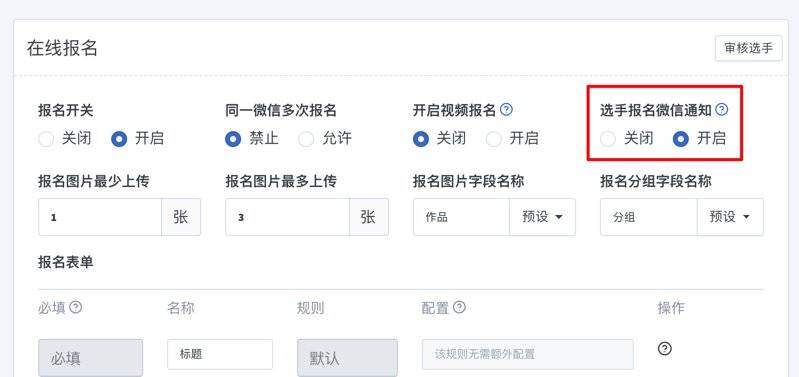Screen dimensions: 799x377
Task: Enable 开启 for 开启视频报名
Action: tap(493, 139)
